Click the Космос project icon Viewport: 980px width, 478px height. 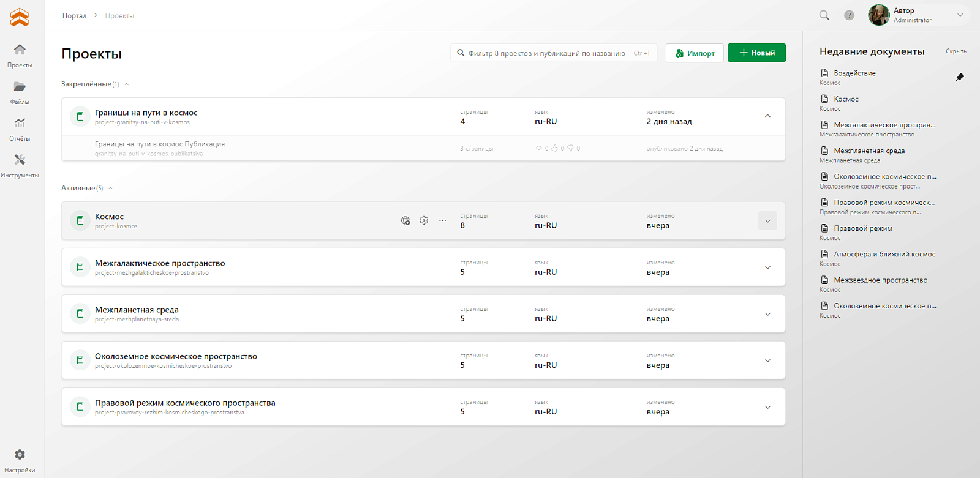[x=80, y=220]
